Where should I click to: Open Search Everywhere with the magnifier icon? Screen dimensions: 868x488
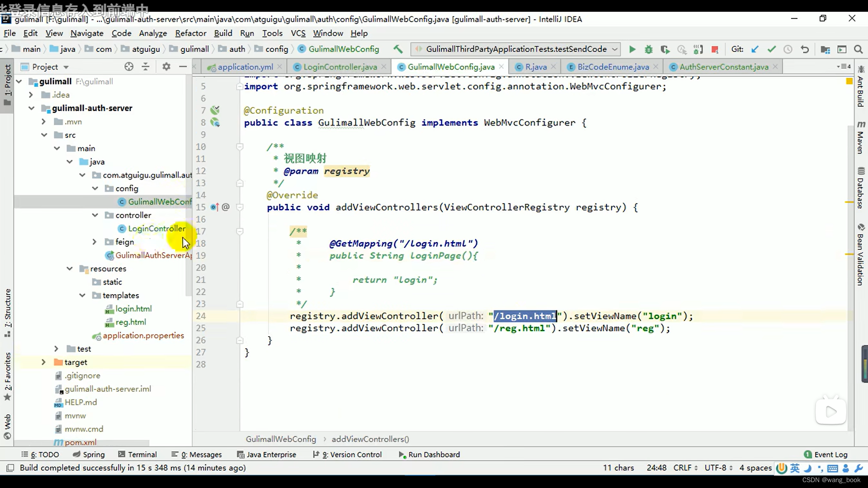coord(858,49)
